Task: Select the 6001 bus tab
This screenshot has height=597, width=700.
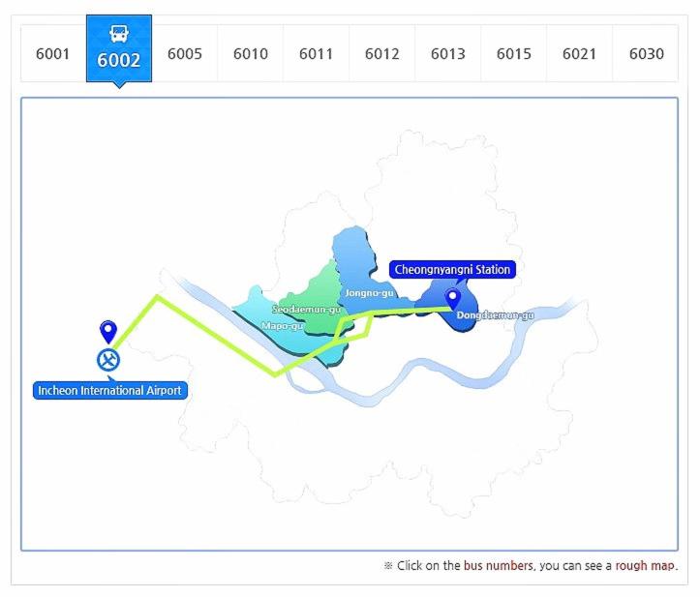Action: pos(53,53)
